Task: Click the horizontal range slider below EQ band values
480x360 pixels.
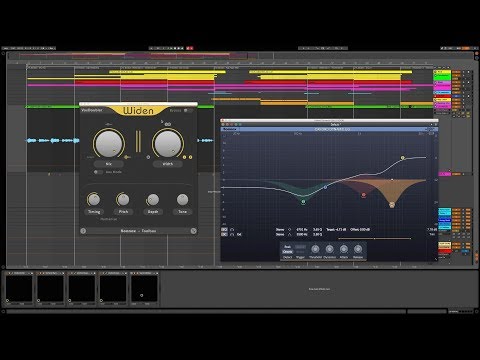Action: (x=374, y=239)
